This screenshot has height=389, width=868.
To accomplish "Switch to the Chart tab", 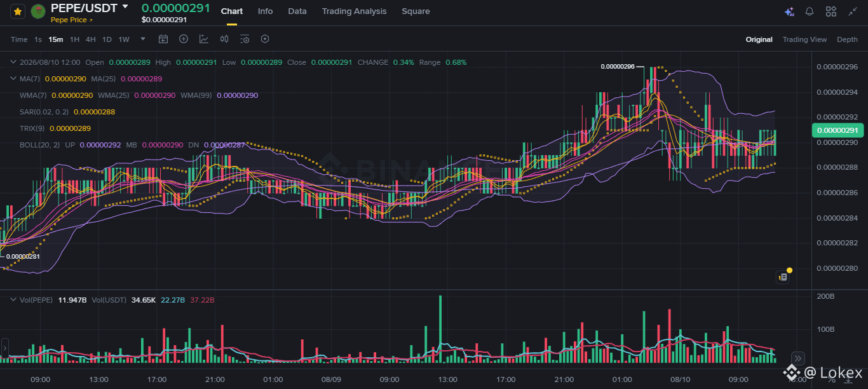I will click(x=232, y=11).
